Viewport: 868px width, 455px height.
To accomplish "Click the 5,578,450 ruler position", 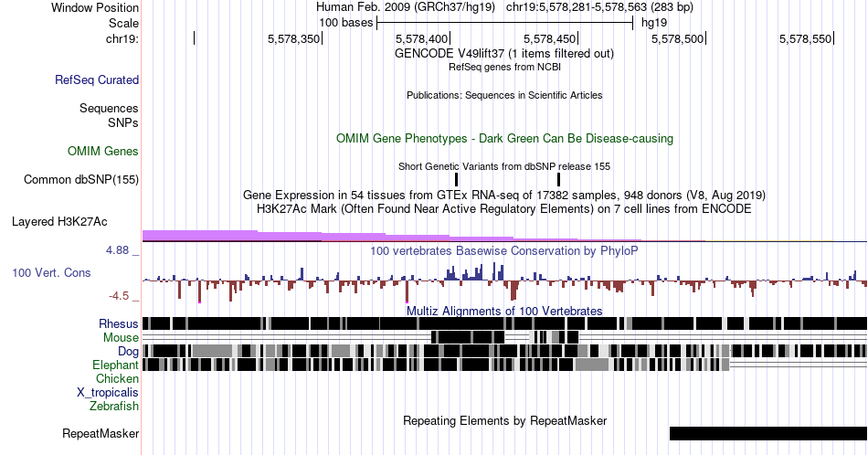I will pos(549,38).
